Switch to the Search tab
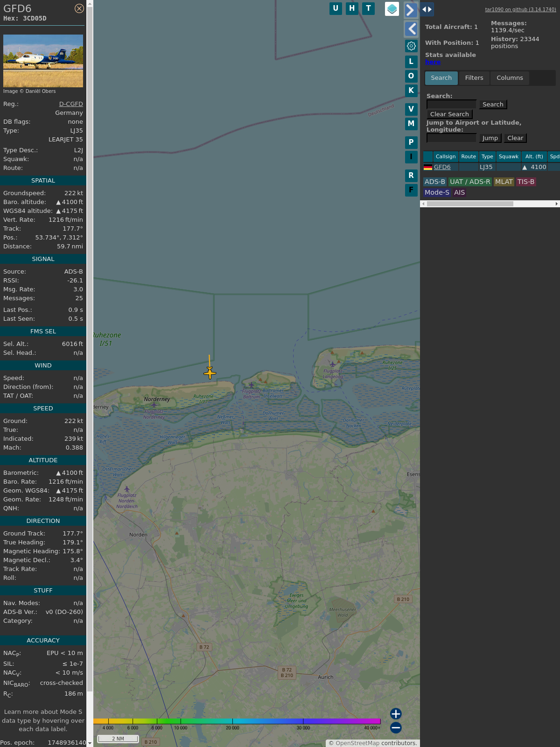This screenshot has width=560, height=747. point(441,78)
